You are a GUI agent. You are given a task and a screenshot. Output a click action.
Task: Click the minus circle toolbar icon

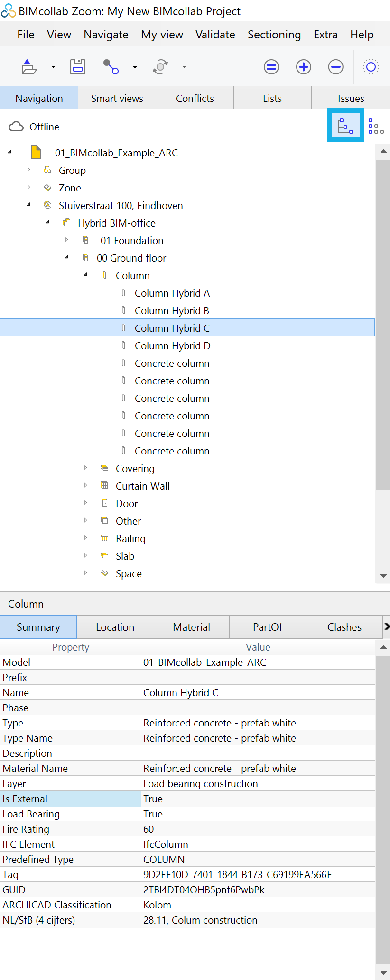(x=336, y=67)
